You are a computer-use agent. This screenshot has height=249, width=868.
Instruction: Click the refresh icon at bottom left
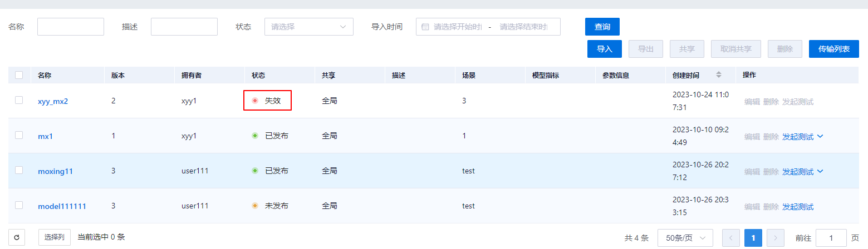pos(17,237)
